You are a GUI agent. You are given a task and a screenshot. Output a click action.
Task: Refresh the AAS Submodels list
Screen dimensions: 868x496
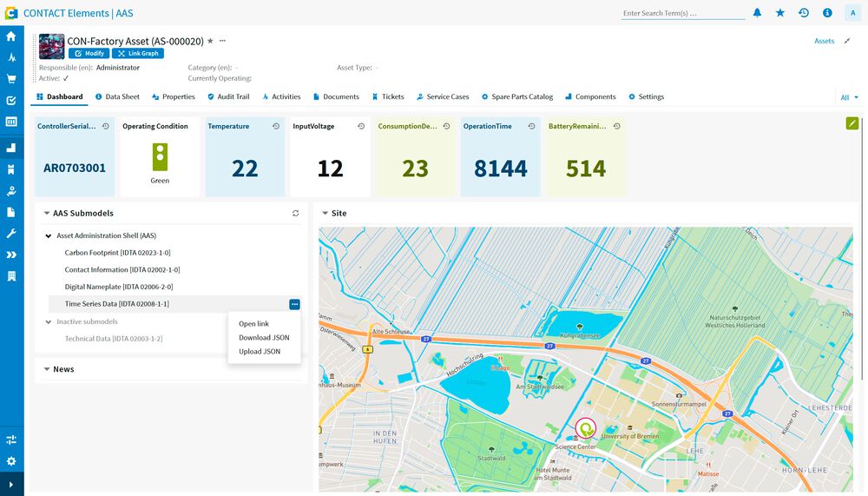pos(296,213)
